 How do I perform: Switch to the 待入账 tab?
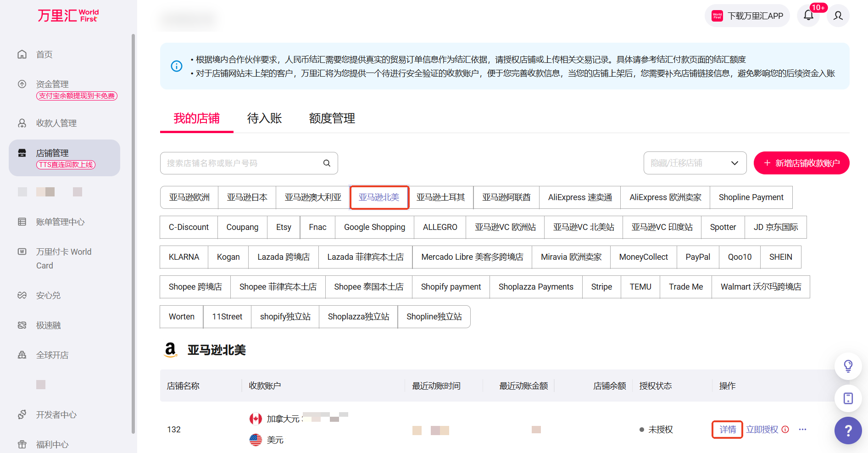pyautogui.click(x=264, y=118)
